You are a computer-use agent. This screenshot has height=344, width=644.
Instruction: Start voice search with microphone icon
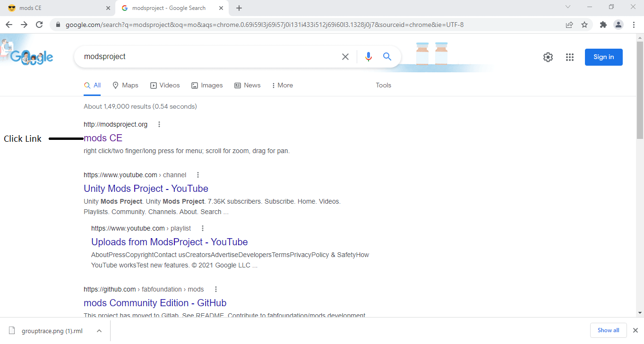click(x=369, y=57)
